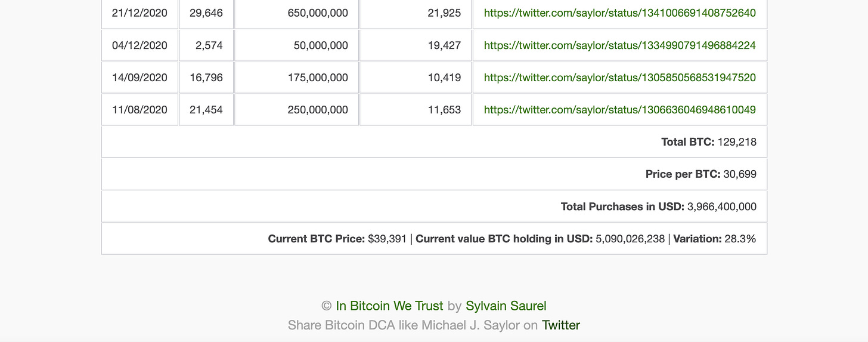Screen dimensions: 868x342
Task: Click the 29,646 BTC amount cell
Action: point(206,13)
